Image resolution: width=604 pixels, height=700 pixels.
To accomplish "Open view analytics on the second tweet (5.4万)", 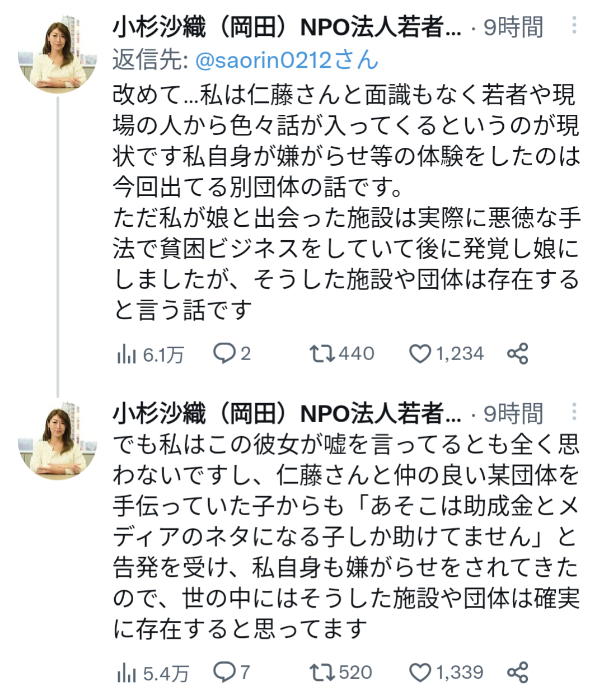I will [152, 673].
